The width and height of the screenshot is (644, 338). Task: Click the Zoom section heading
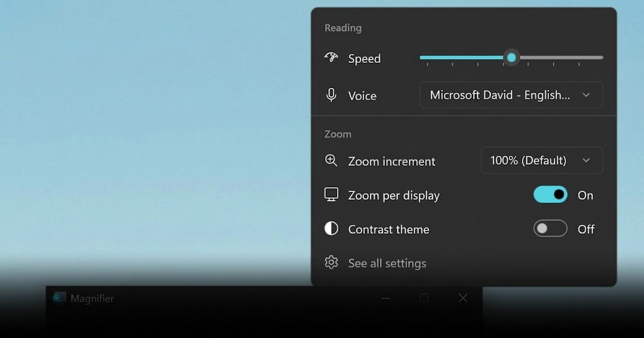(338, 134)
